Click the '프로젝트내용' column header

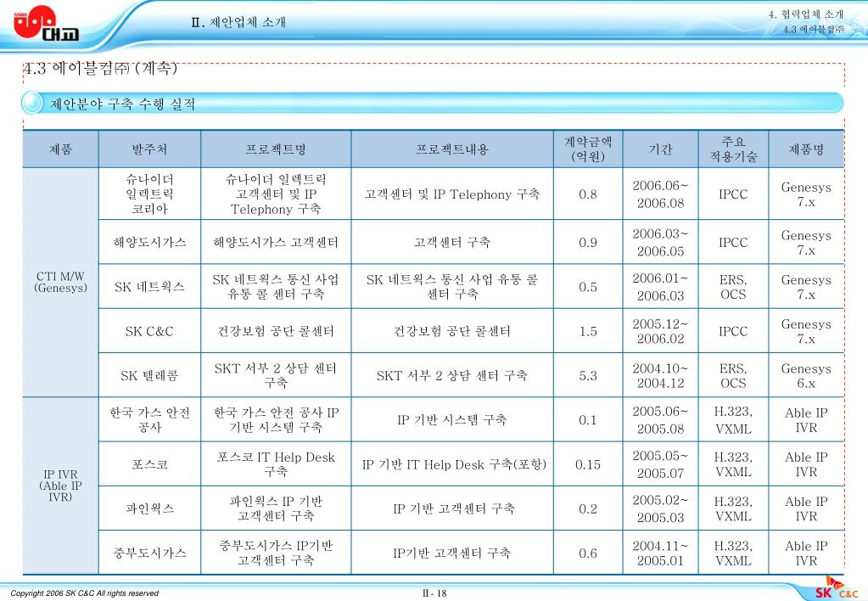click(x=452, y=149)
